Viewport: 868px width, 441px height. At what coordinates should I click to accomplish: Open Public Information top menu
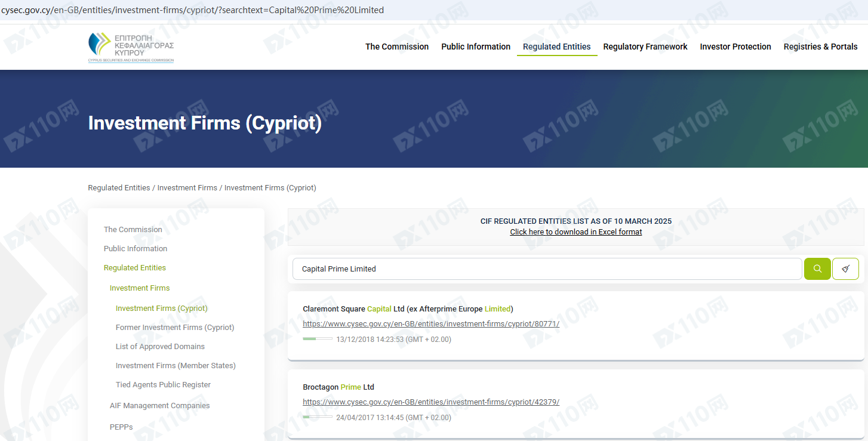pos(476,47)
